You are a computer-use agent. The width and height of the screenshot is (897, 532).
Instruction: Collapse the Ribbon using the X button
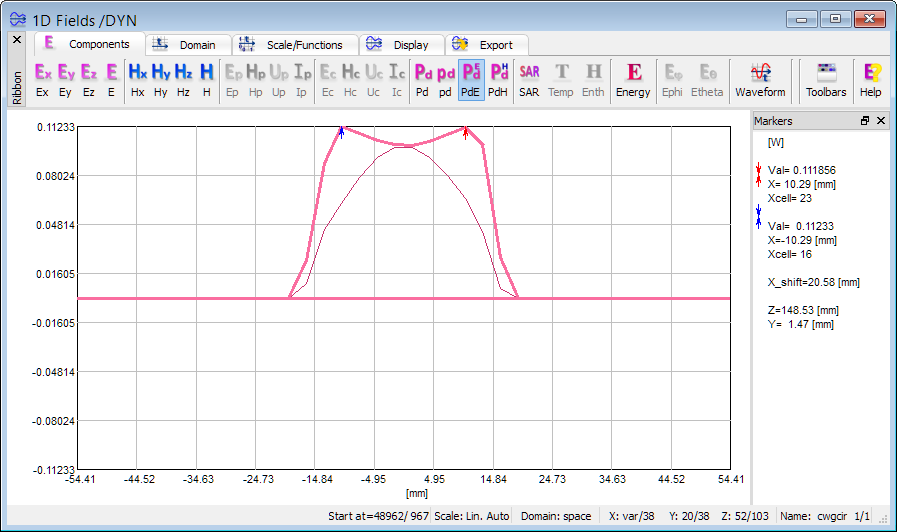point(16,40)
